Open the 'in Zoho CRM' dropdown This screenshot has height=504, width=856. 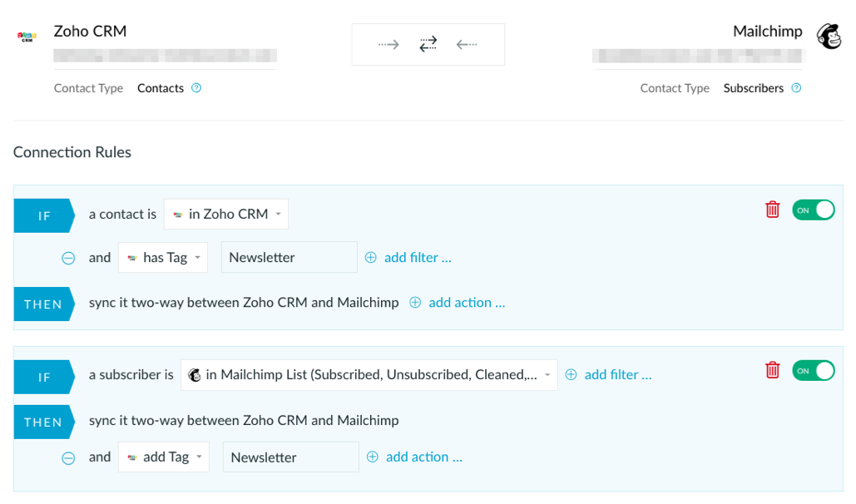point(226,214)
